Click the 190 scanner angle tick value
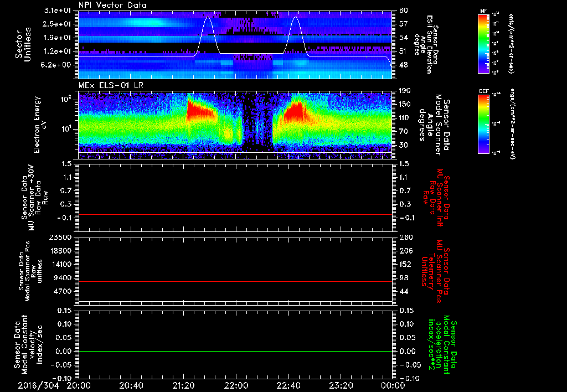Image resolution: width=567 pixels, height=392 pixels. click(405, 91)
